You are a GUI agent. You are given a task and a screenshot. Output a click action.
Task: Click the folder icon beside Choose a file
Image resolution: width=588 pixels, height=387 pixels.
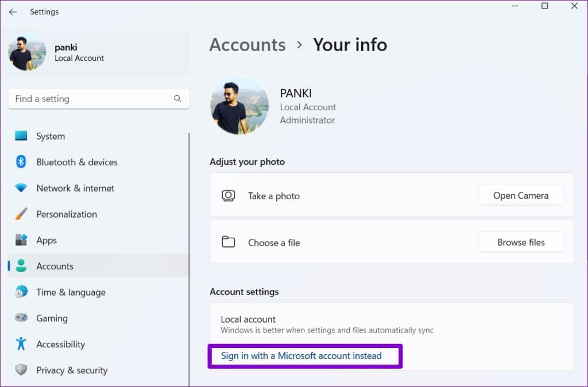(229, 242)
